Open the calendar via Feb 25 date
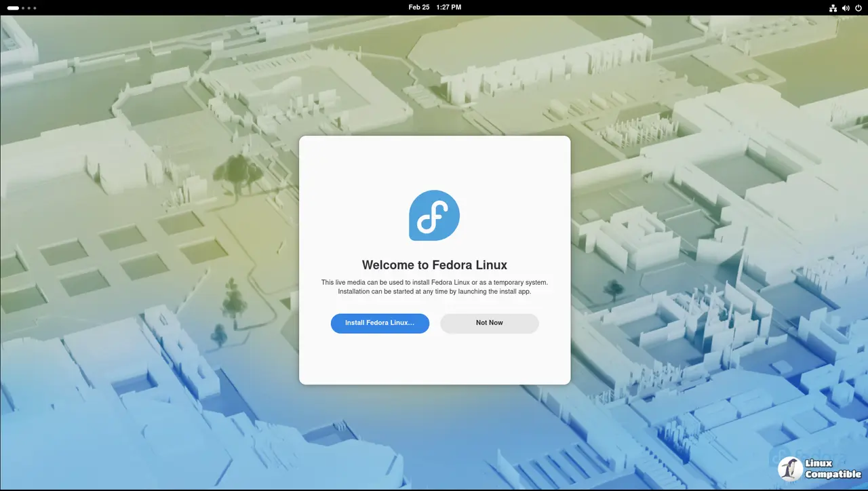 418,7
